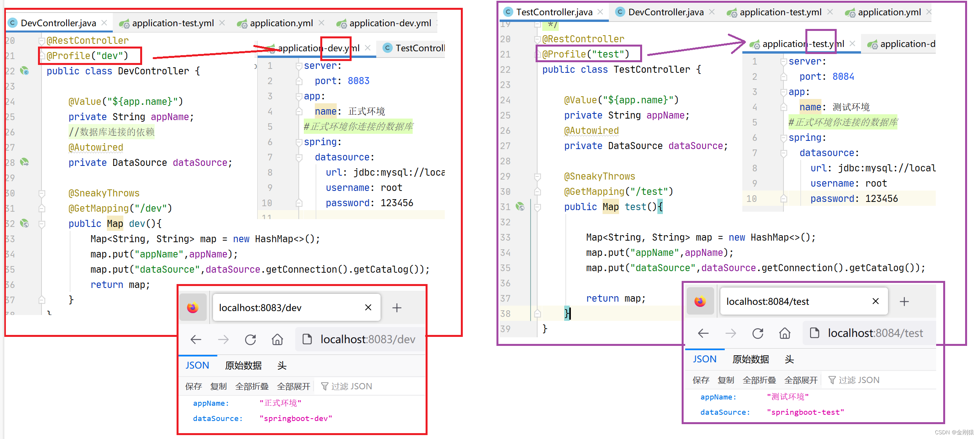
Task: Close the DevController.java tab in left editor
Action: coord(104,23)
